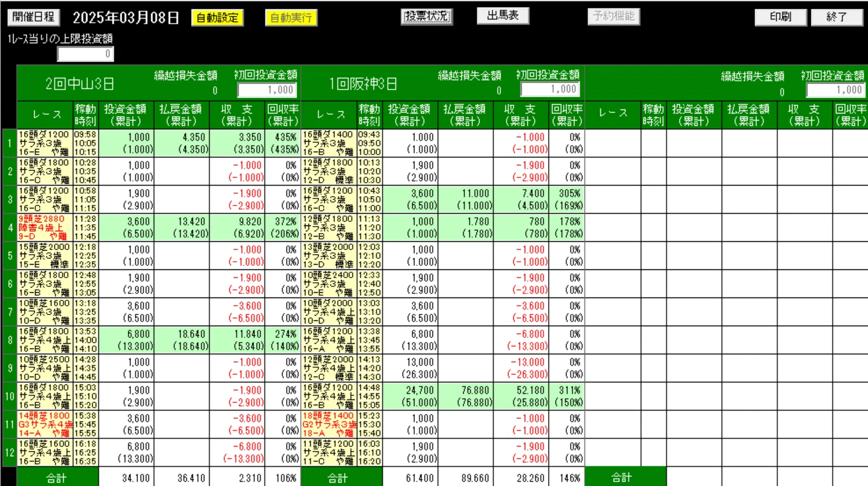Select Hanshin total recovery rate 146%
This screenshot has width=868, height=486.
pyautogui.click(x=570, y=478)
